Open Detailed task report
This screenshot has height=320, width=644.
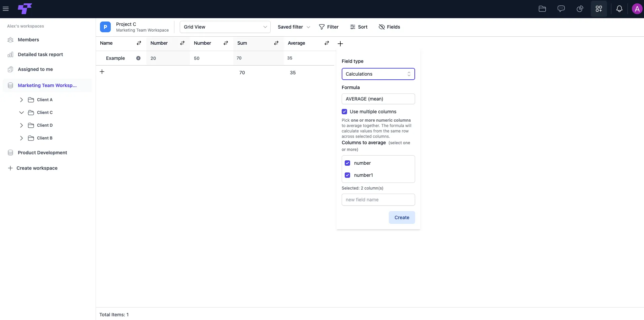pyautogui.click(x=40, y=54)
